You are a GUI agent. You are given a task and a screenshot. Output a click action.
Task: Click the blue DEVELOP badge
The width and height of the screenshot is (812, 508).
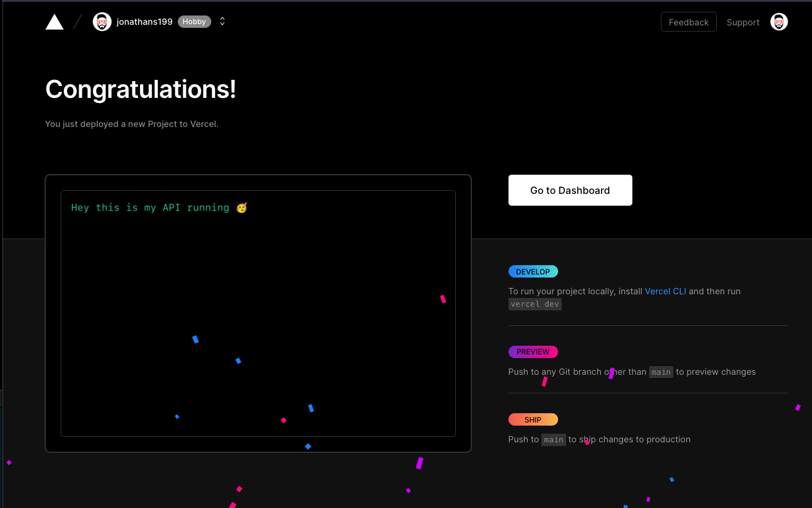(x=533, y=271)
